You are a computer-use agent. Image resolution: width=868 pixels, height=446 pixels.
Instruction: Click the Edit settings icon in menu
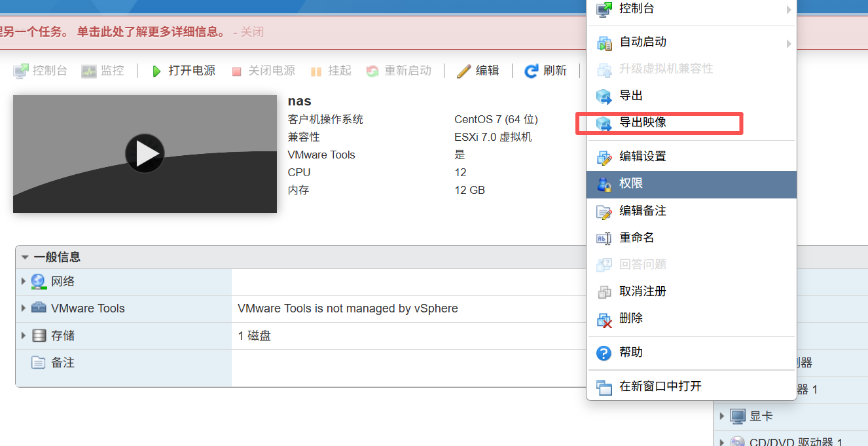604,157
